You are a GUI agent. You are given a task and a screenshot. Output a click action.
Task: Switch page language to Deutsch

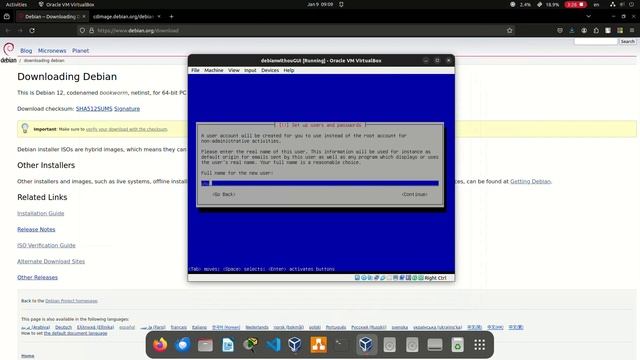click(63, 327)
